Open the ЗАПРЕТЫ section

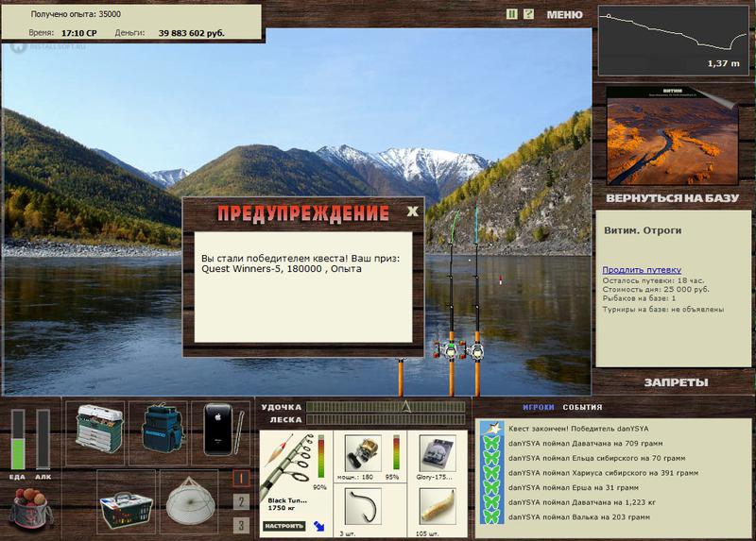pyautogui.click(x=676, y=382)
